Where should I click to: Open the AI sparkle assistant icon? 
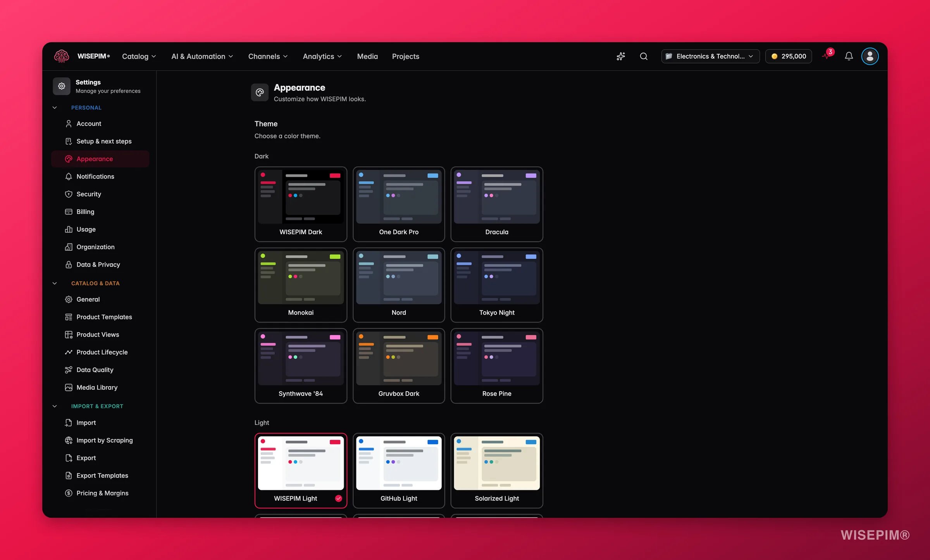click(x=621, y=56)
